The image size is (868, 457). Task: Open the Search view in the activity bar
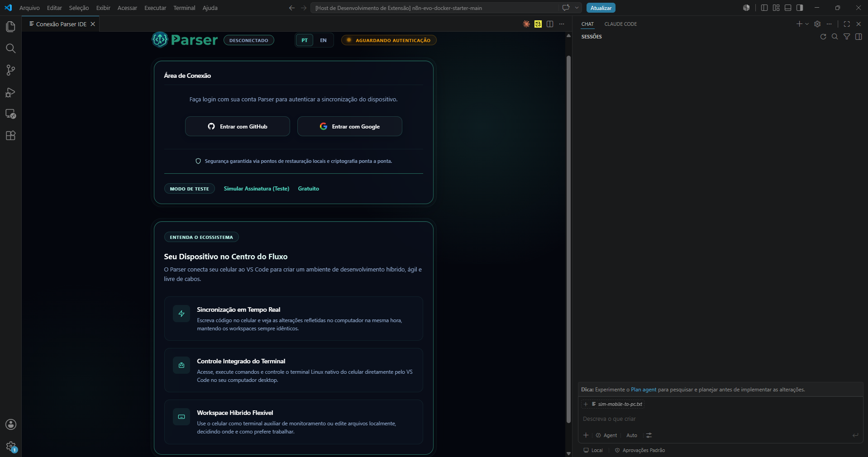pos(11,48)
